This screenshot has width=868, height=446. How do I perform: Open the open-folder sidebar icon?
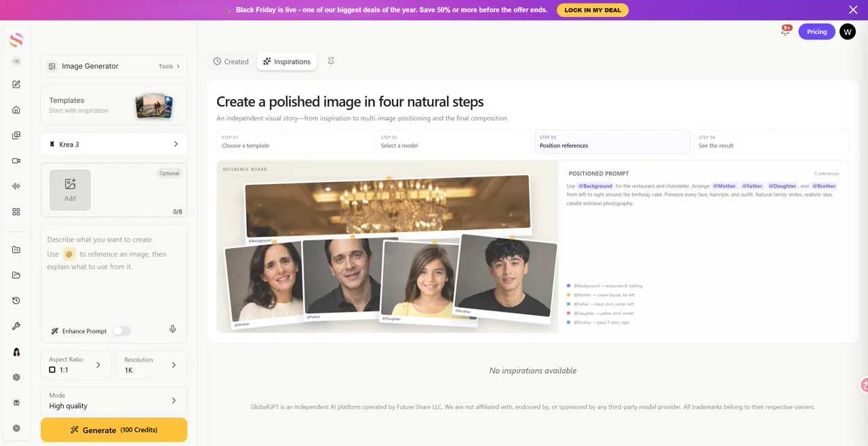click(x=16, y=275)
